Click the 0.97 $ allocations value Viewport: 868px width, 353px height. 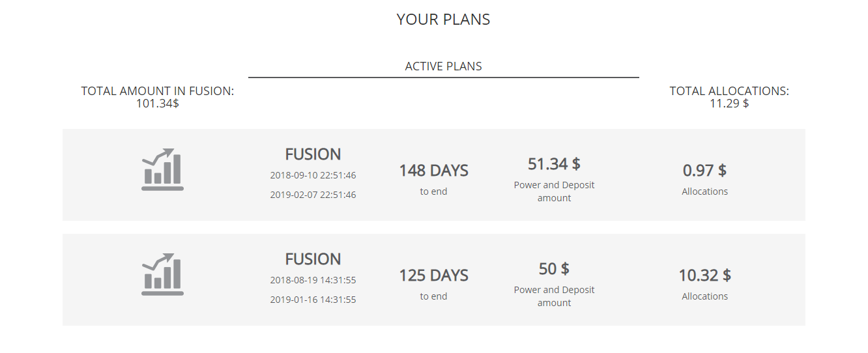tap(704, 171)
